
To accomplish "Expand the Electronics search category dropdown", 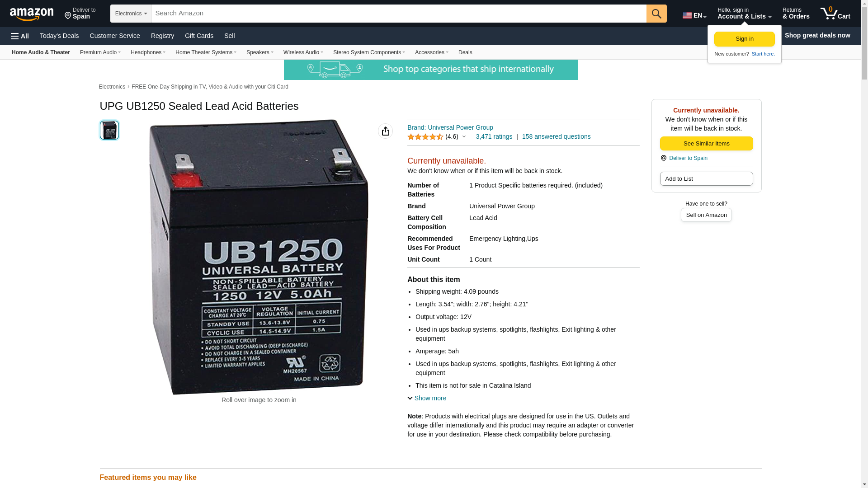I will click(131, 14).
